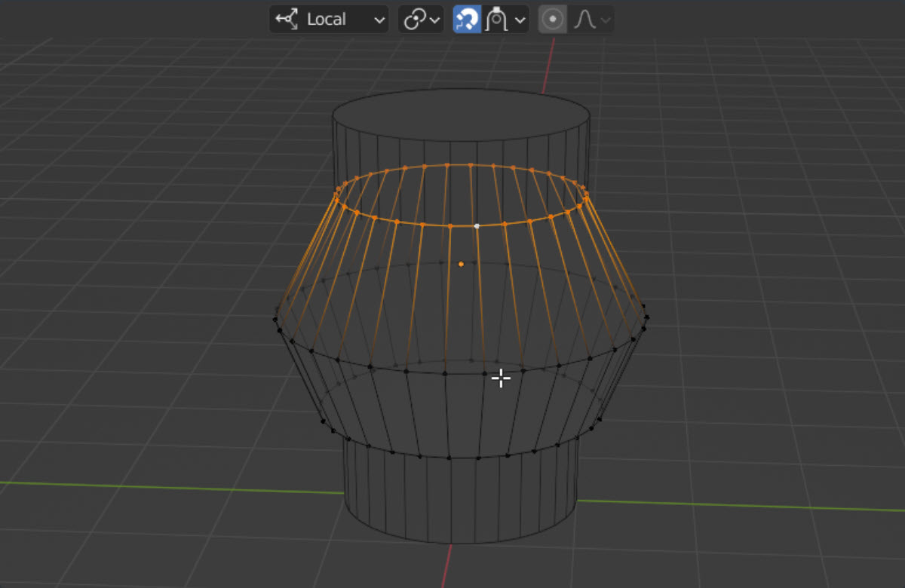Screen dimensions: 905x588
Task: Enable the proportional editing circle icon
Action: (552, 20)
